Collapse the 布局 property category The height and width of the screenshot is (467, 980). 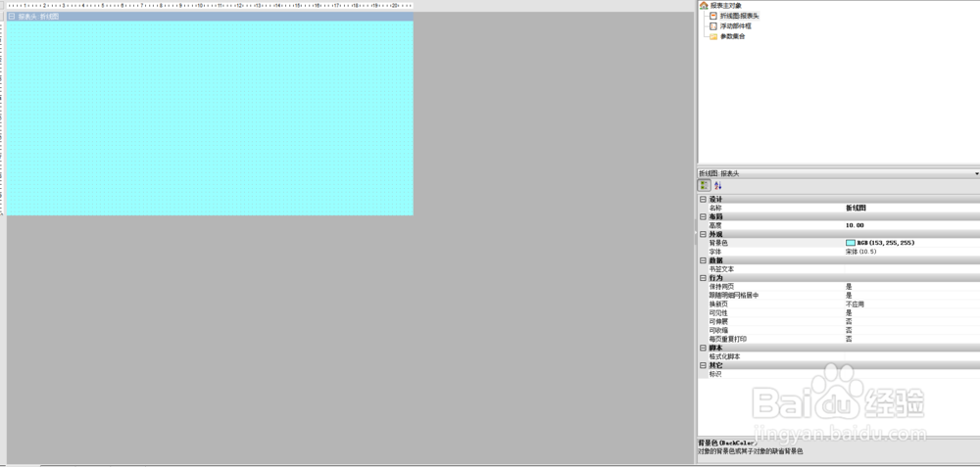point(703,216)
